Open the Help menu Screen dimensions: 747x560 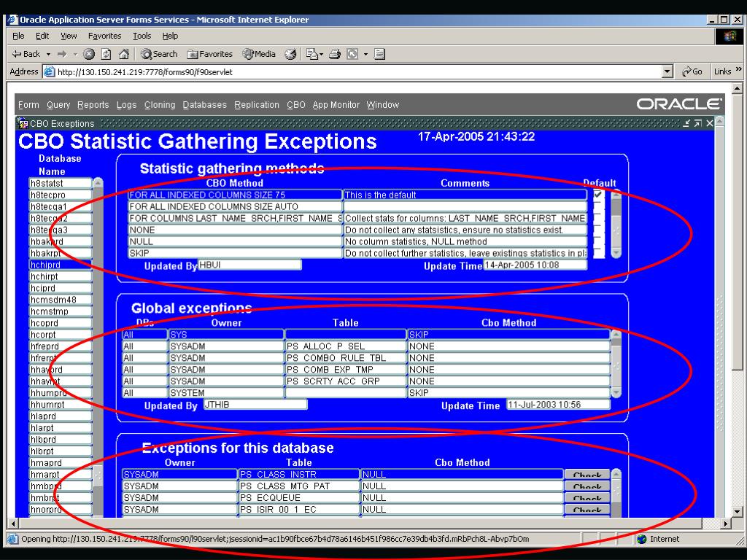170,36
